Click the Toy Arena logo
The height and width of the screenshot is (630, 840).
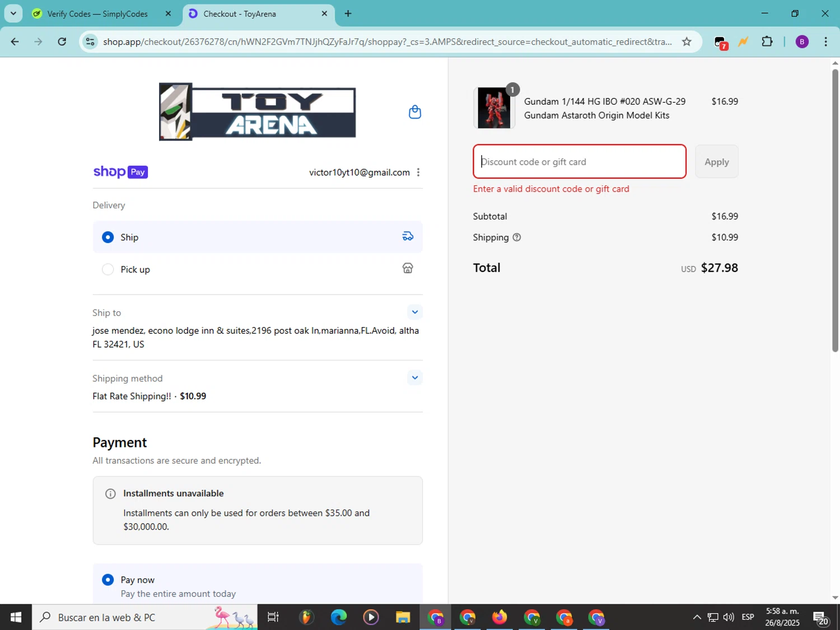pos(258,111)
